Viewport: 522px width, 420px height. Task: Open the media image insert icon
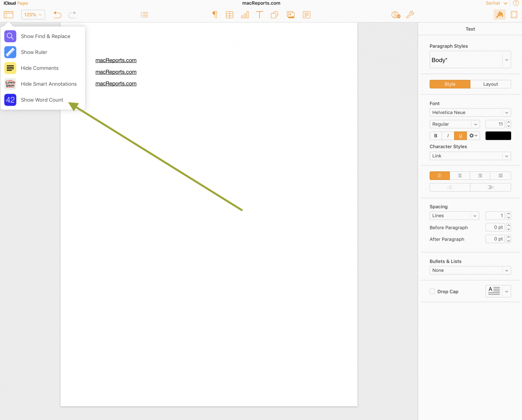(291, 15)
